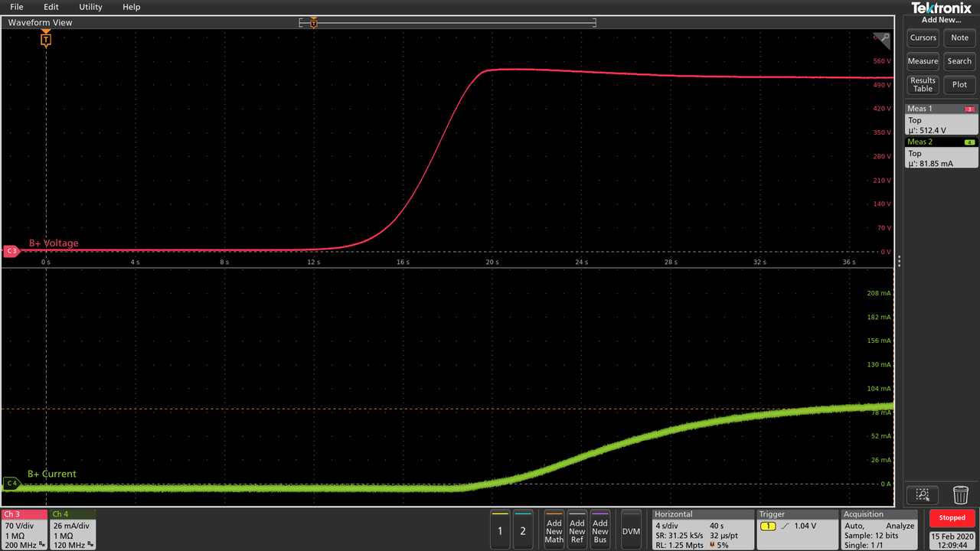
Task: Click the Search button
Action: pos(959,61)
